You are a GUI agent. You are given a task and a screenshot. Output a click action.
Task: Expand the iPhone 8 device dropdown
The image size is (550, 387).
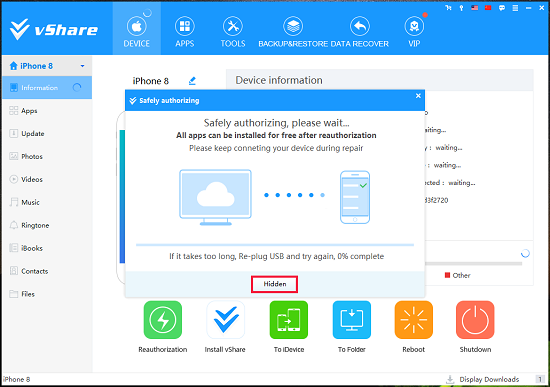(82, 66)
